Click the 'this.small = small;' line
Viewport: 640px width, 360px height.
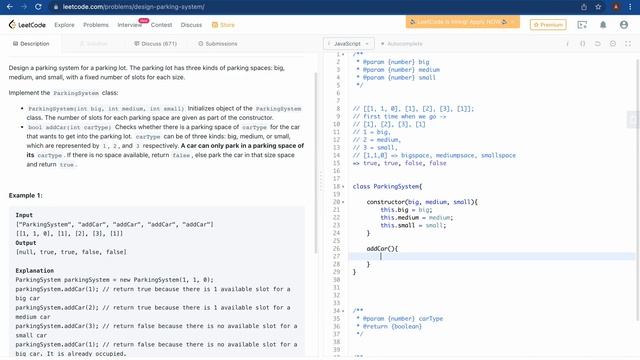coord(413,225)
